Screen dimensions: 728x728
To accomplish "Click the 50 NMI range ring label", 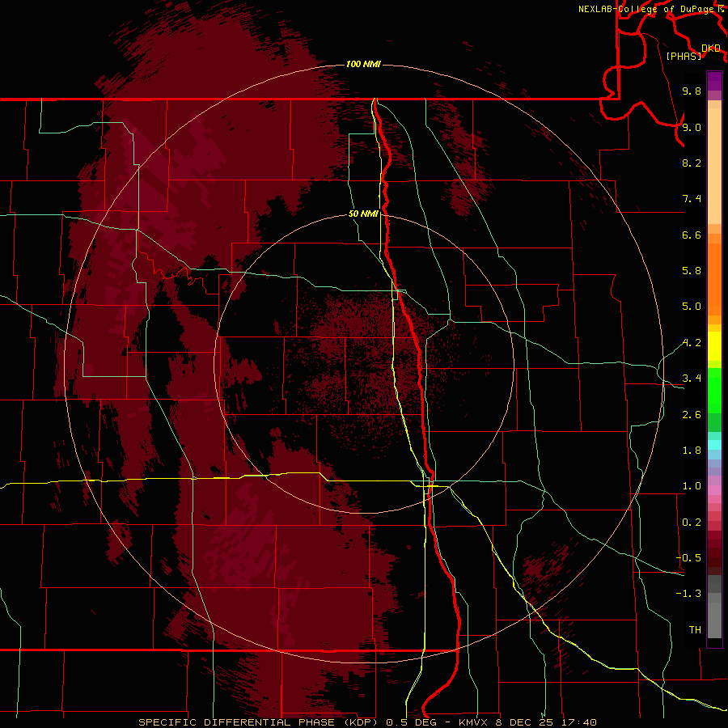I will [x=363, y=214].
